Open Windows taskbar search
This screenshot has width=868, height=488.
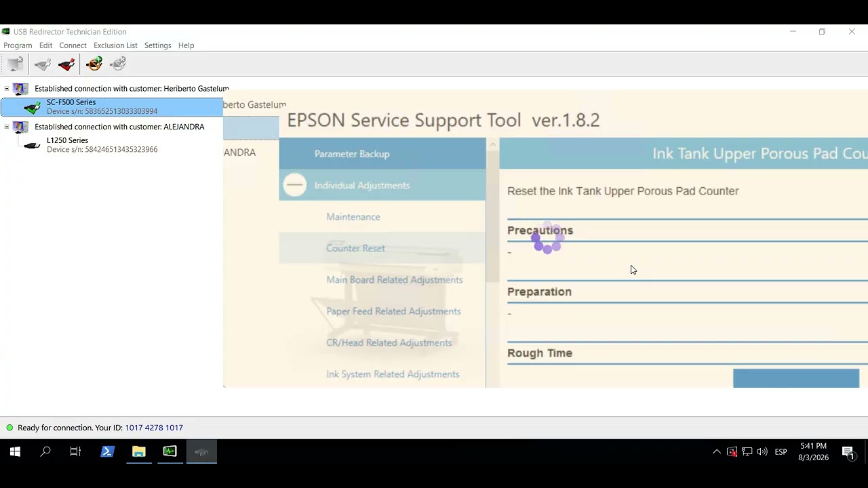point(45,451)
